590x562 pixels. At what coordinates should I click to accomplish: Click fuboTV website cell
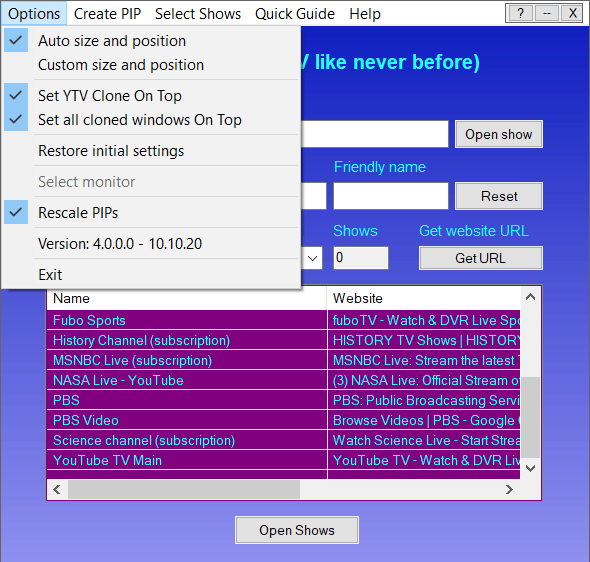pyautogui.click(x=424, y=320)
